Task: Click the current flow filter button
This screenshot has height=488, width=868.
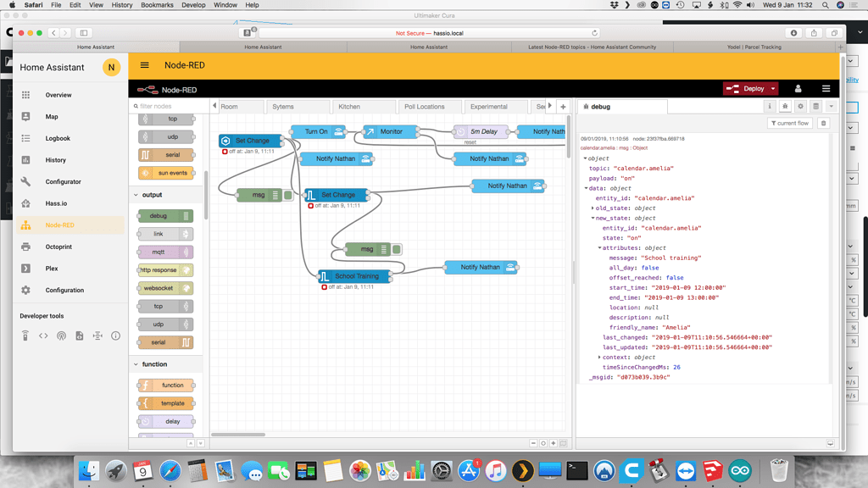Action: (790, 124)
